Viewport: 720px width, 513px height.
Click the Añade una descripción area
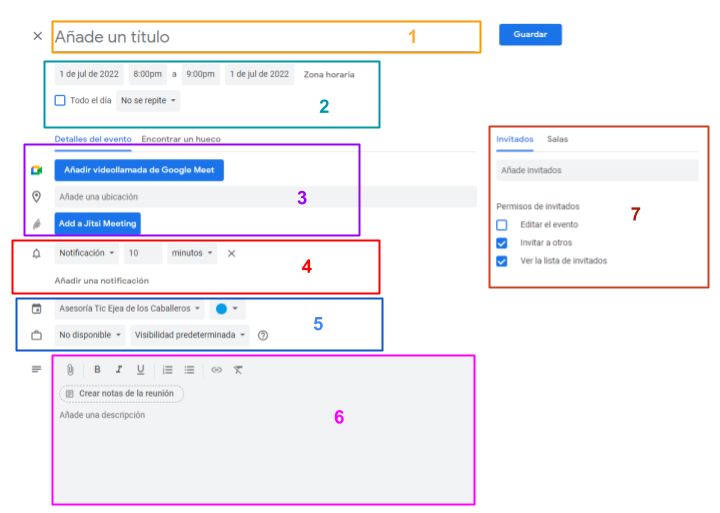click(x=264, y=455)
